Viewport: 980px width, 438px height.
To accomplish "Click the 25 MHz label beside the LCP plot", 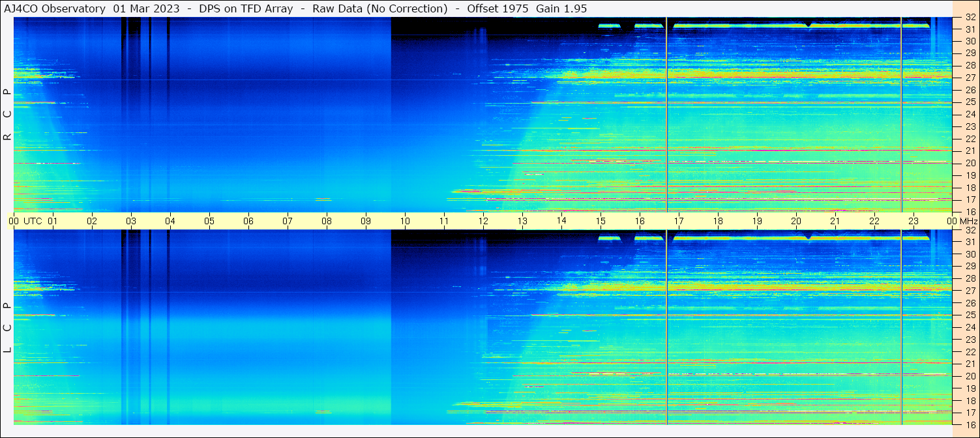I will click(970, 315).
